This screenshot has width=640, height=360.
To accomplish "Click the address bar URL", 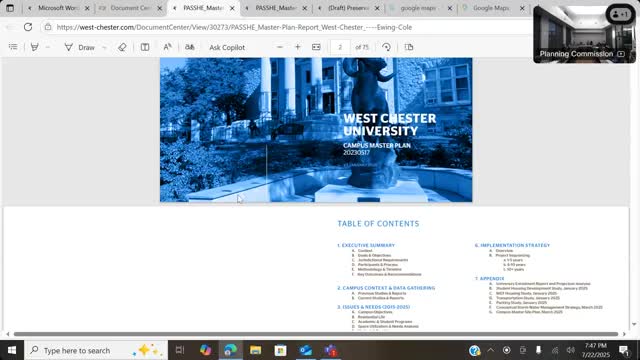I will [x=234, y=27].
